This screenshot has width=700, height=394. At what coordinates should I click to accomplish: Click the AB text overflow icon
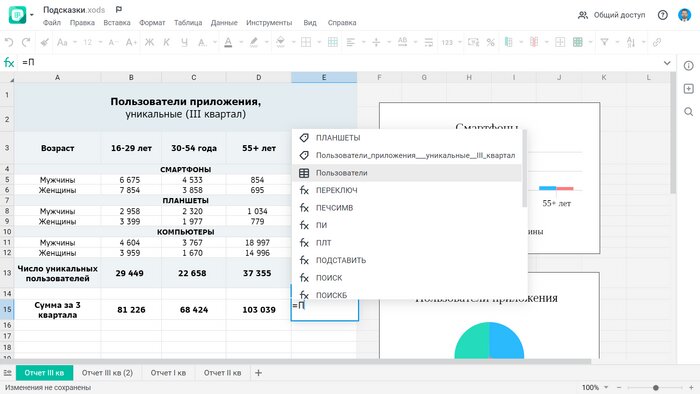(402, 42)
